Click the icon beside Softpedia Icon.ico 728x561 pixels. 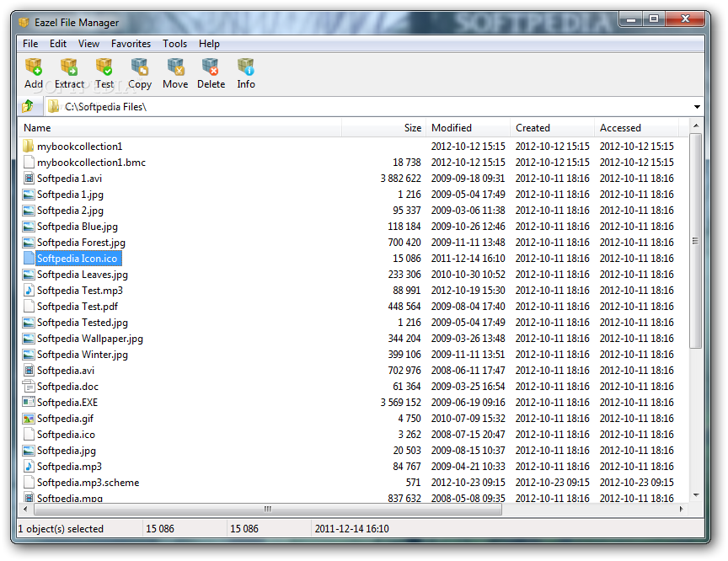point(29,259)
